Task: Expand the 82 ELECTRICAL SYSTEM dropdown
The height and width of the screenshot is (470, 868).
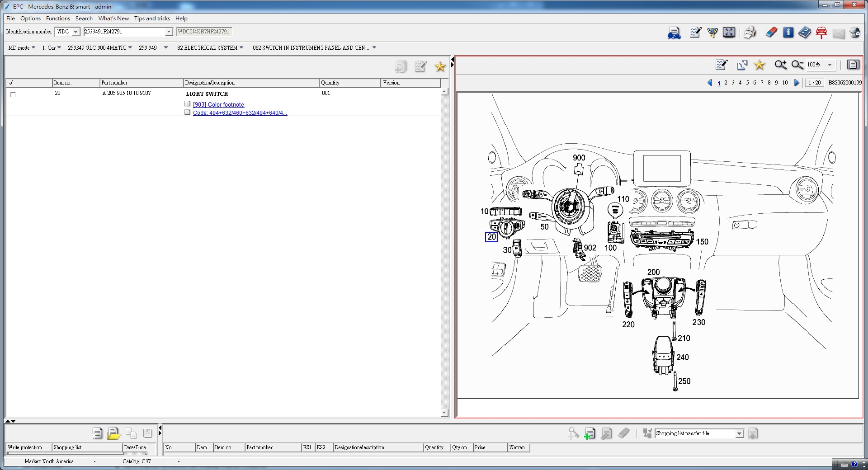Action: click(x=241, y=47)
